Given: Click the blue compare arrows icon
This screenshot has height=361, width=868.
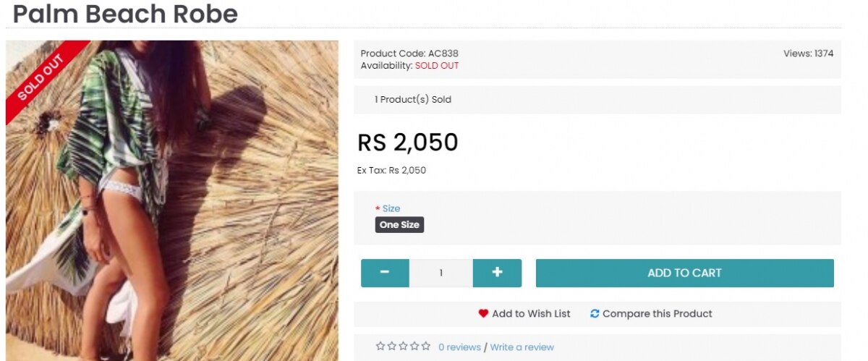Looking at the screenshot, I should click(x=595, y=313).
